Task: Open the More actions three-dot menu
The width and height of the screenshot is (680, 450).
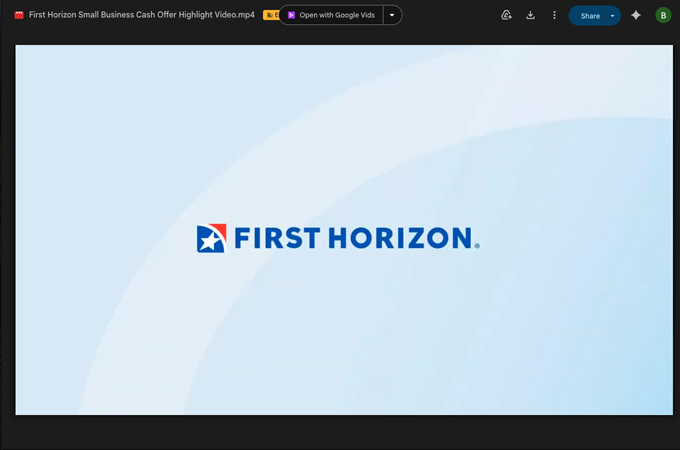Action: pos(554,15)
